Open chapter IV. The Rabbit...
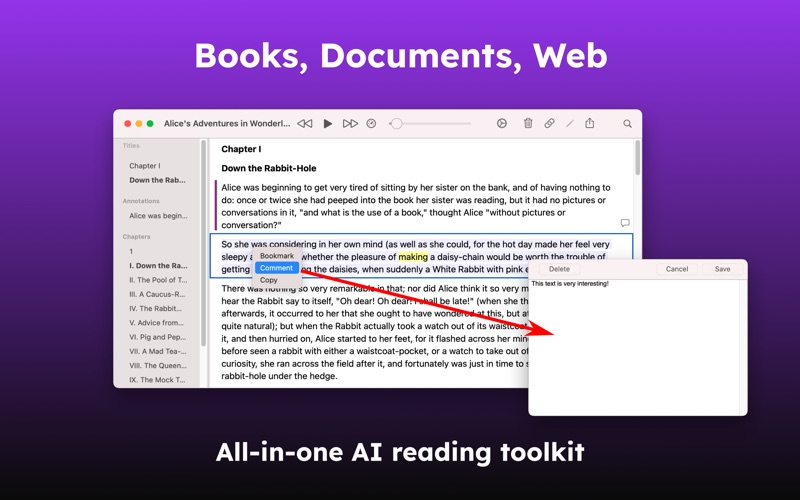This screenshot has height=500, width=800. coord(155,309)
